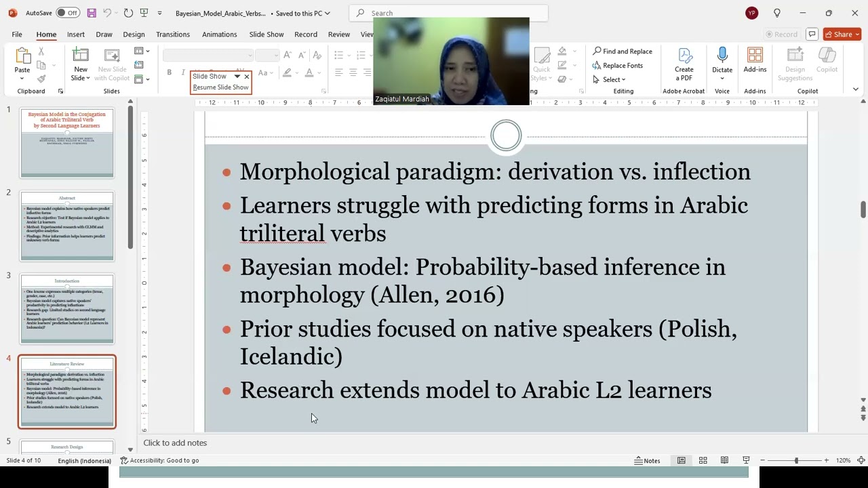Click Replace Fonts
868x488 pixels.
tap(617, 66)
